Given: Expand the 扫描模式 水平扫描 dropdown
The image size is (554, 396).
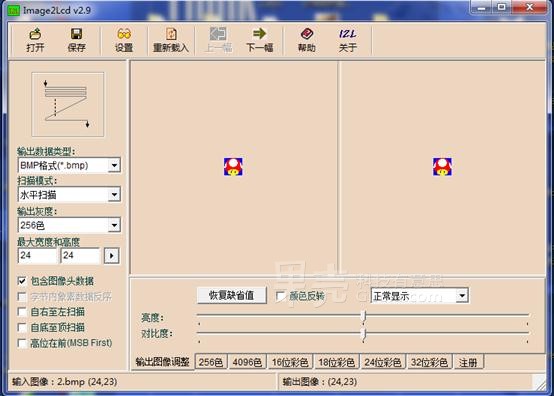Looking at the screenshot, I should click(114, 194).
